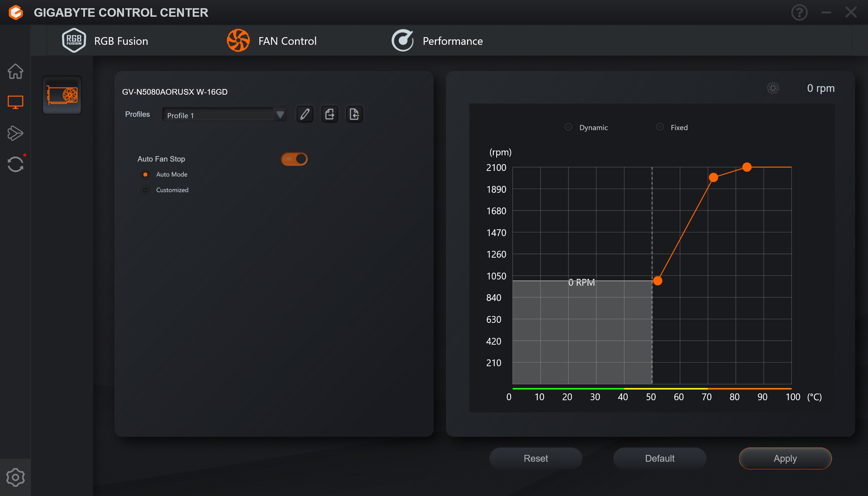Click the GV-N5080AORUSX W-16GD device name
The height and width of the screenshot is (496, 868).
(175, 92)
